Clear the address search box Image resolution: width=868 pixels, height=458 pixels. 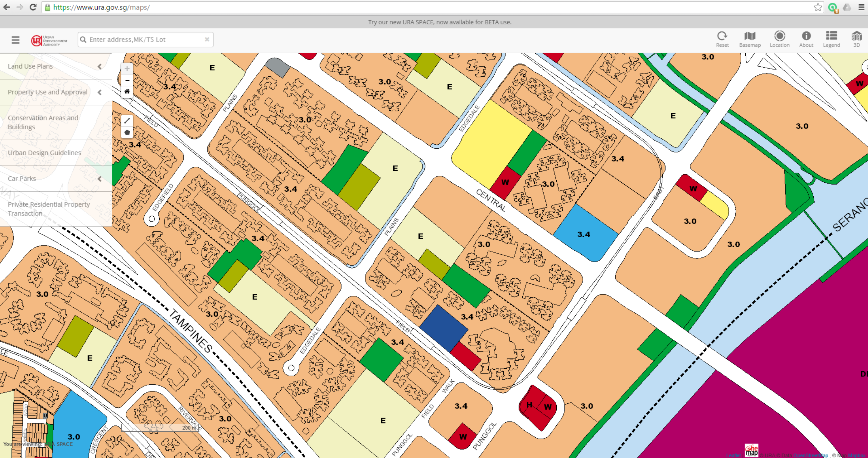[207, 39]
